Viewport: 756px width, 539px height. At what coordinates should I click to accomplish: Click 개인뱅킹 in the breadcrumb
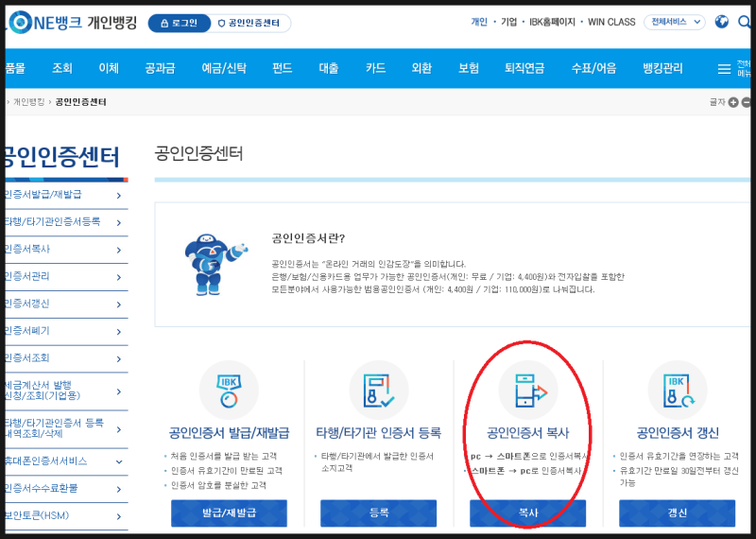click(29, 102)
